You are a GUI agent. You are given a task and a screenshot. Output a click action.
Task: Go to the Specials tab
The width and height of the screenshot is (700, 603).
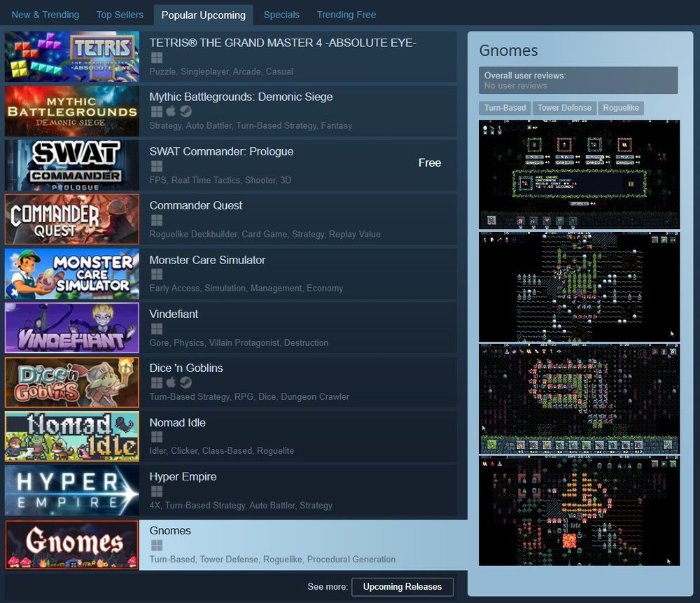281,15
